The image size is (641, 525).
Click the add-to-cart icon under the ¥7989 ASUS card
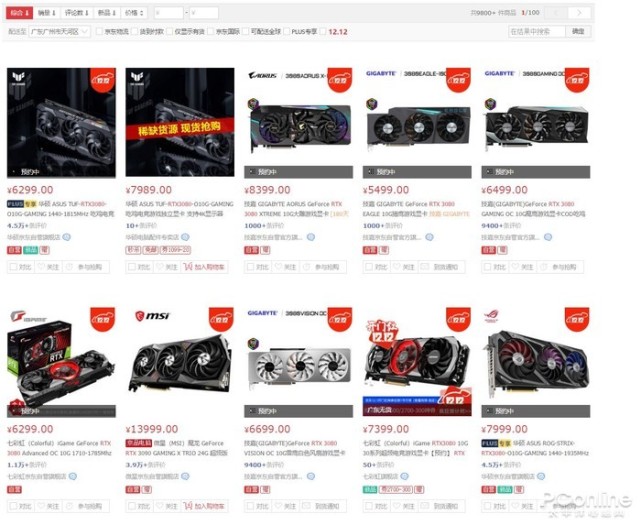click(x=188, y=267)
